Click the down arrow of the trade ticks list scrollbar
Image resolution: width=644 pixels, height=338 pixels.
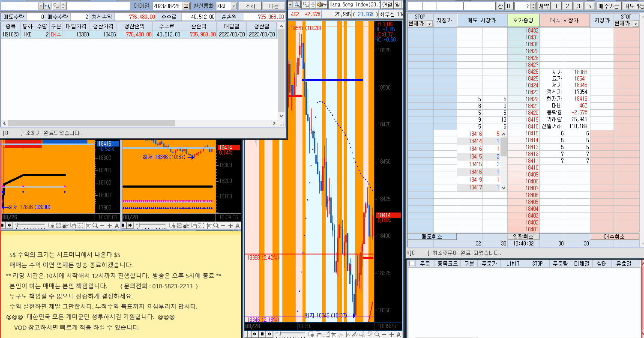pos(504,188)
